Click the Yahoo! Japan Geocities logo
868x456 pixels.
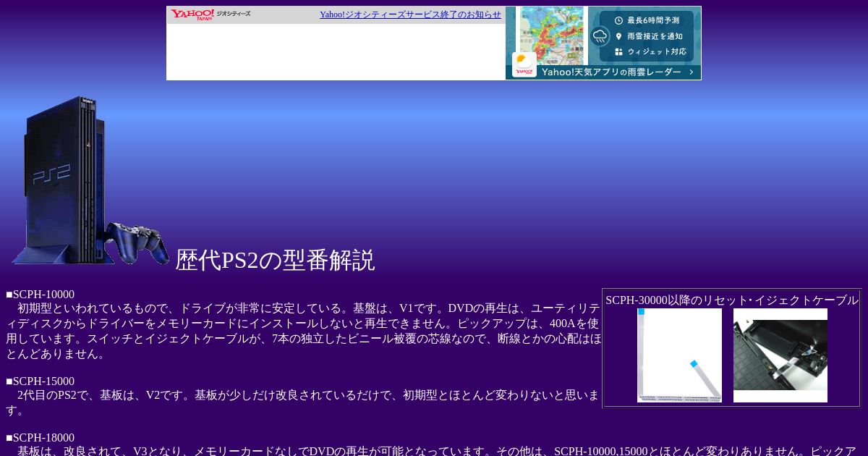click(210, 14)
